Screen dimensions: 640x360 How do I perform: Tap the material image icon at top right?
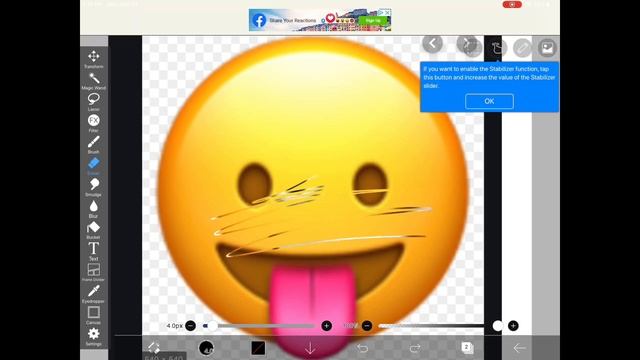click(x=547, y=48)
